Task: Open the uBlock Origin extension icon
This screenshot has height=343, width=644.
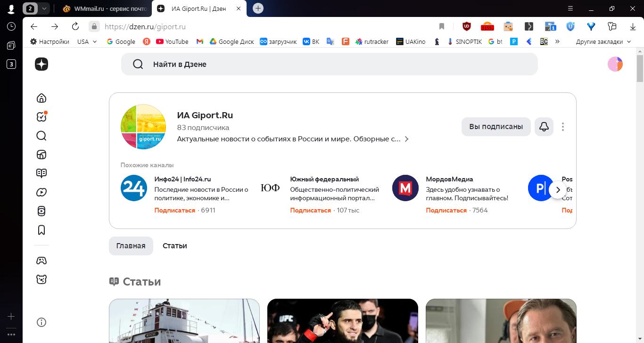Action: [467, 26]
